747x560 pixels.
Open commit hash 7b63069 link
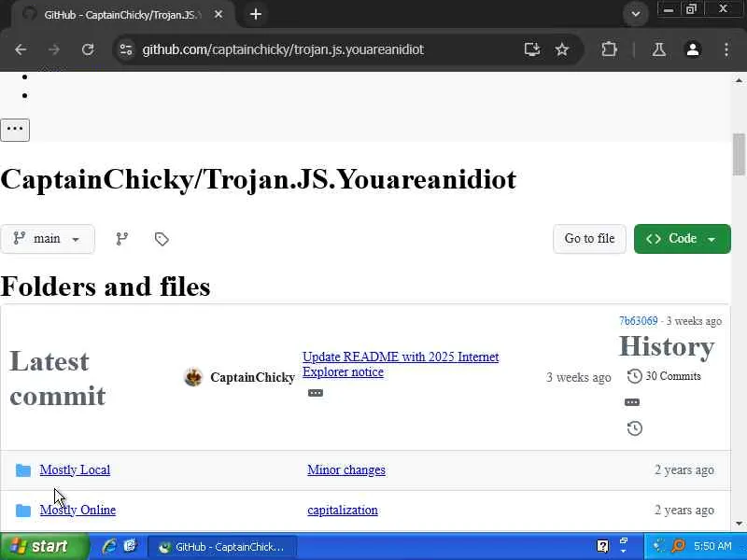(x=638, y=321)
